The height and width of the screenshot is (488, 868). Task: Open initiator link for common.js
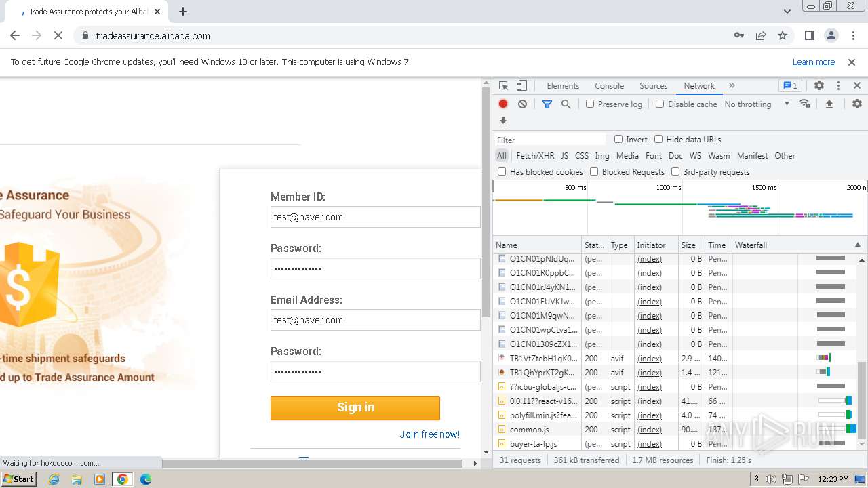click(650, 430)
